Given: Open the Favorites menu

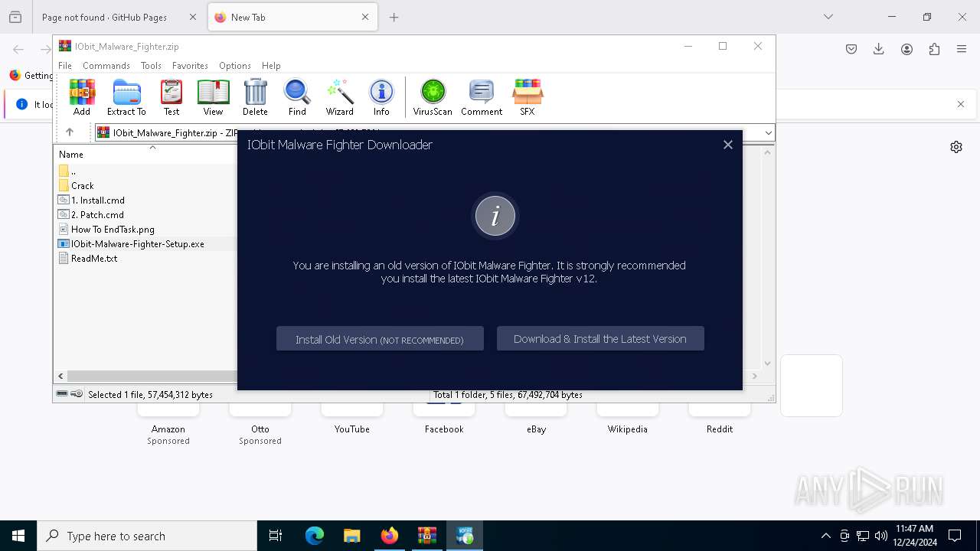Looking at the screenshot, I should point(190,66).
